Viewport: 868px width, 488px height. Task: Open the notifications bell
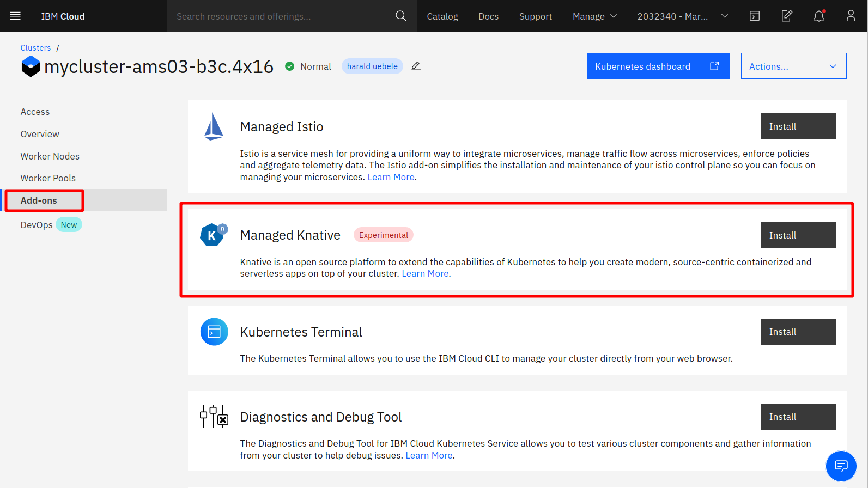819,16
